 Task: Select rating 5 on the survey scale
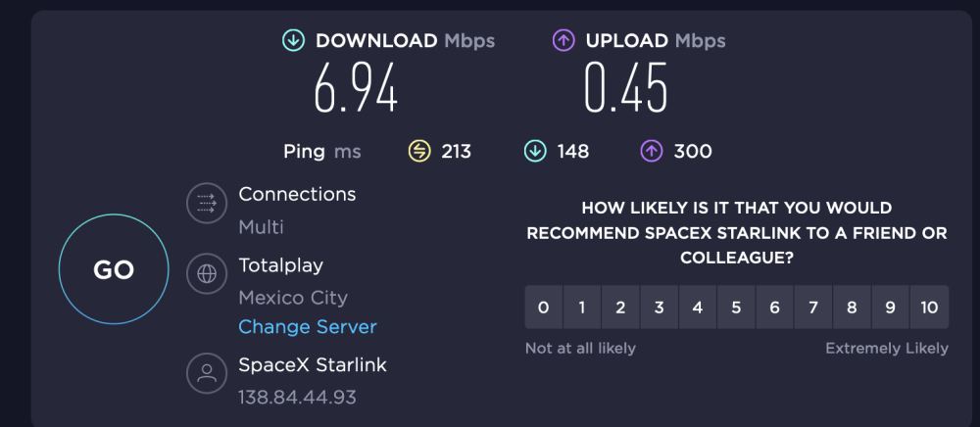[736, 308]
